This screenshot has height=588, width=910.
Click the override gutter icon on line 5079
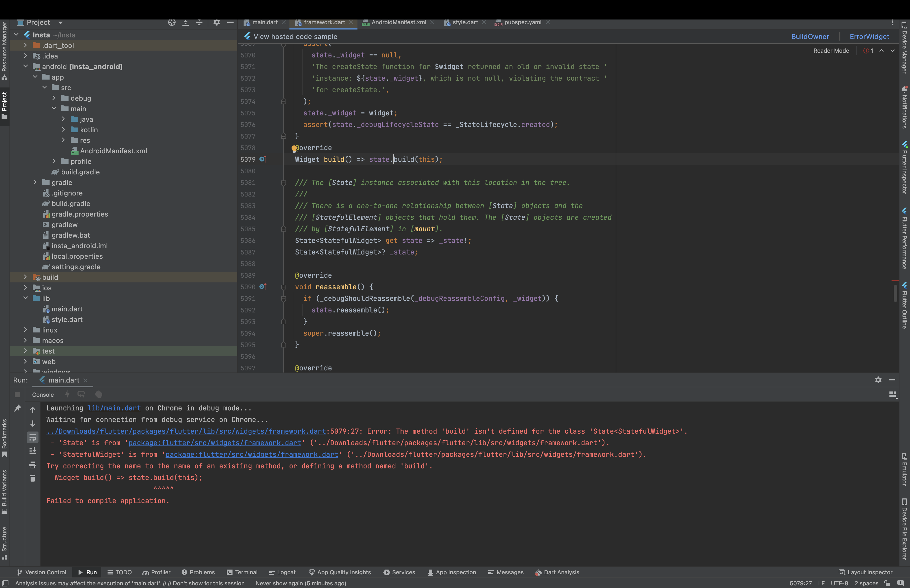coord(263,159)
